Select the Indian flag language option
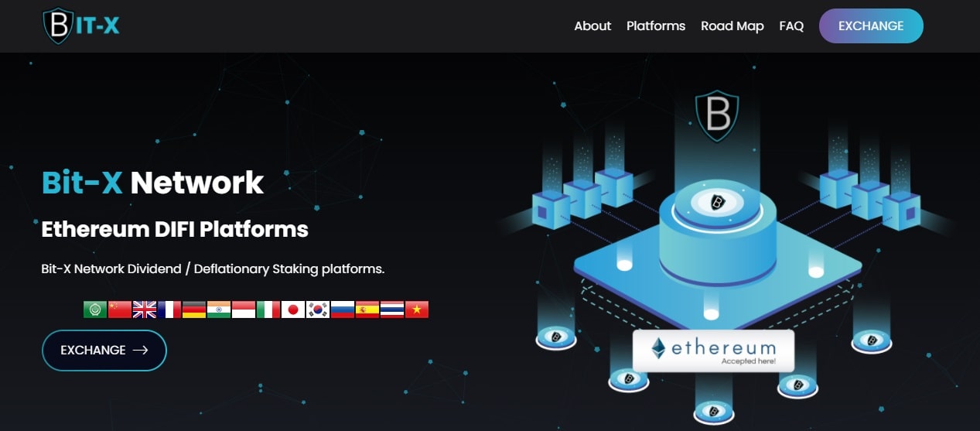 (x=219, y=310)
